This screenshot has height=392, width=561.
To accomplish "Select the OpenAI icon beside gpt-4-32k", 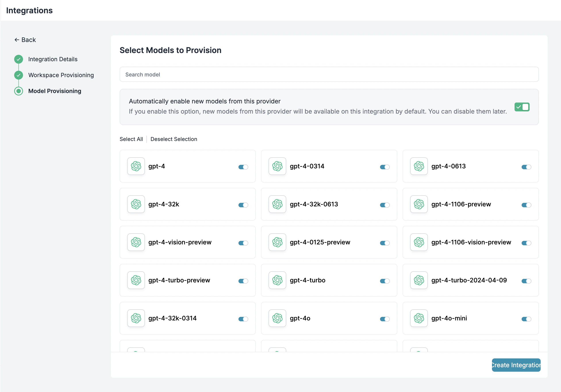I will point(136,204).
